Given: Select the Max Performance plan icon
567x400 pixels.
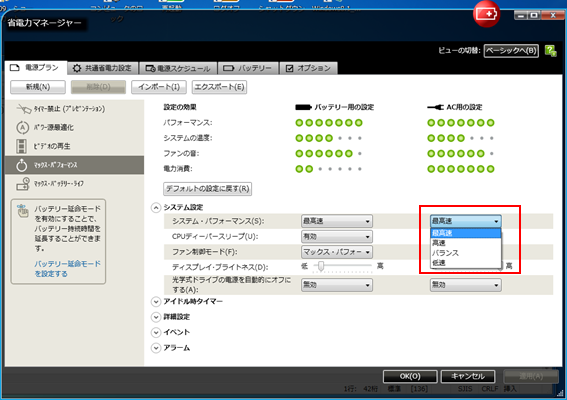Looking at the screenshot, I should pos(22,165).
